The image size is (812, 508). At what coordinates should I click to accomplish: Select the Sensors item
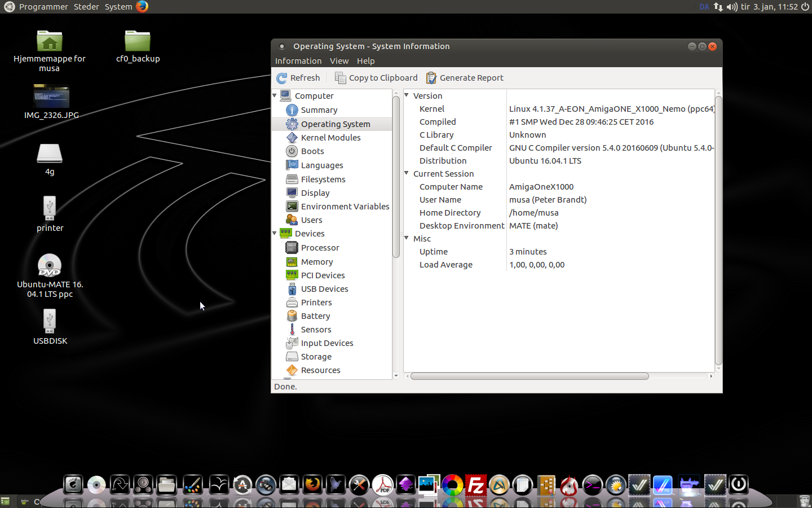(x=316, y=330)
